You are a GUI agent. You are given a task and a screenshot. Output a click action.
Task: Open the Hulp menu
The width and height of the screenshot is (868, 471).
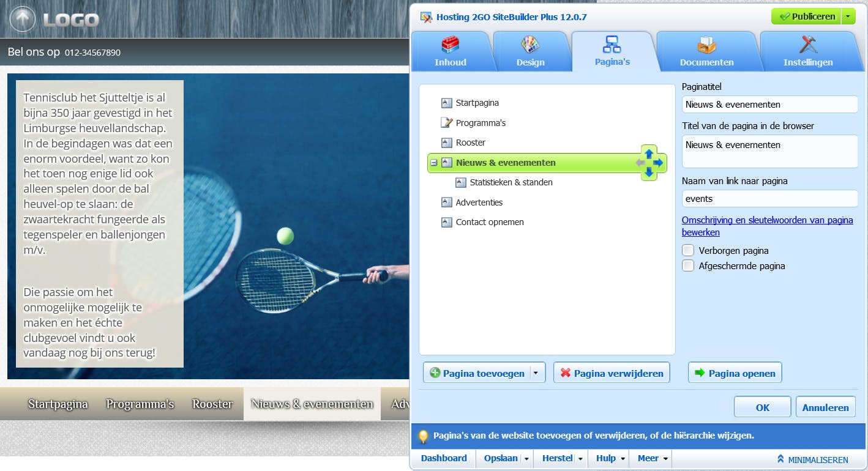(611, 458)
